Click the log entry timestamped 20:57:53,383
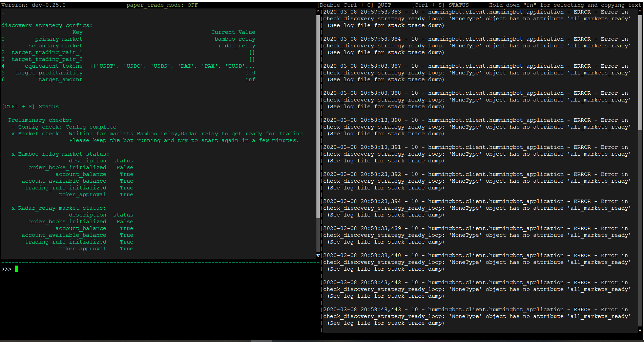This screenshot has height=342, width=644. [477, 19]
